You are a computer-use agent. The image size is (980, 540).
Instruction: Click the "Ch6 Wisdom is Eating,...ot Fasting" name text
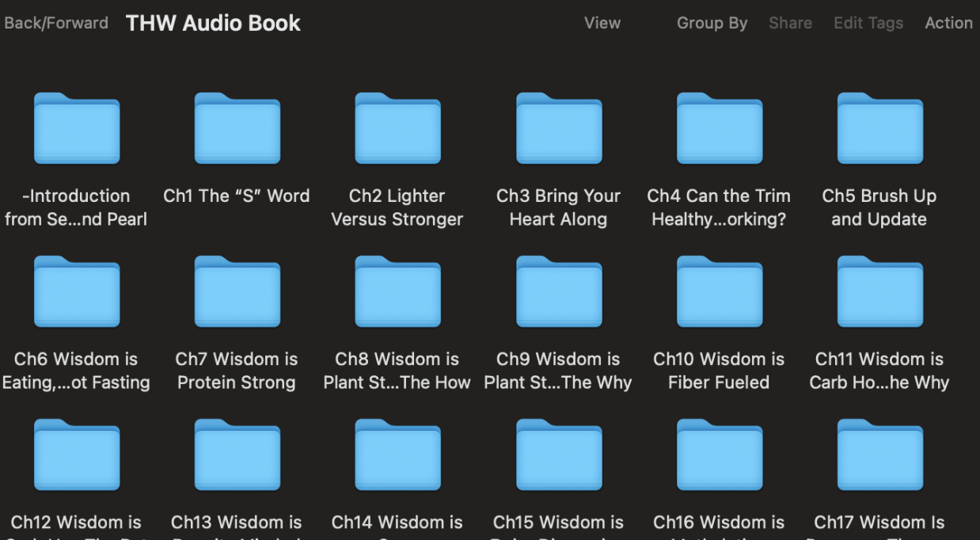coord(76,371)
